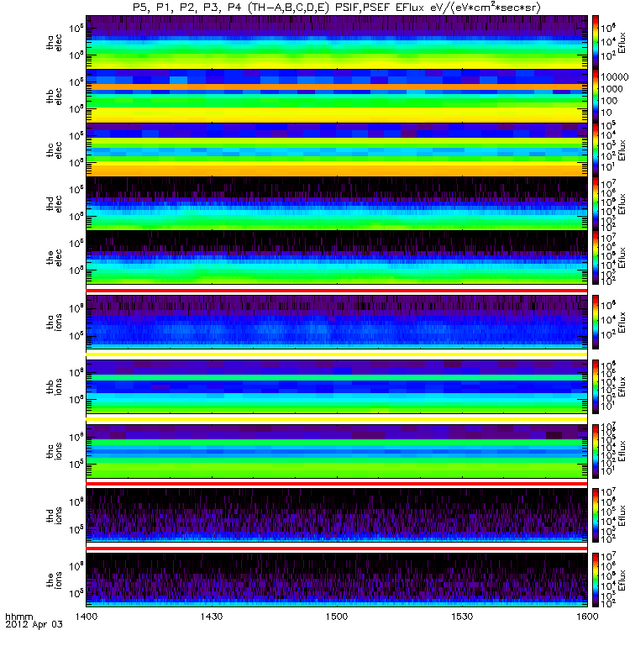Select the 'thb elec' panel axis label

tap(54, 96)
